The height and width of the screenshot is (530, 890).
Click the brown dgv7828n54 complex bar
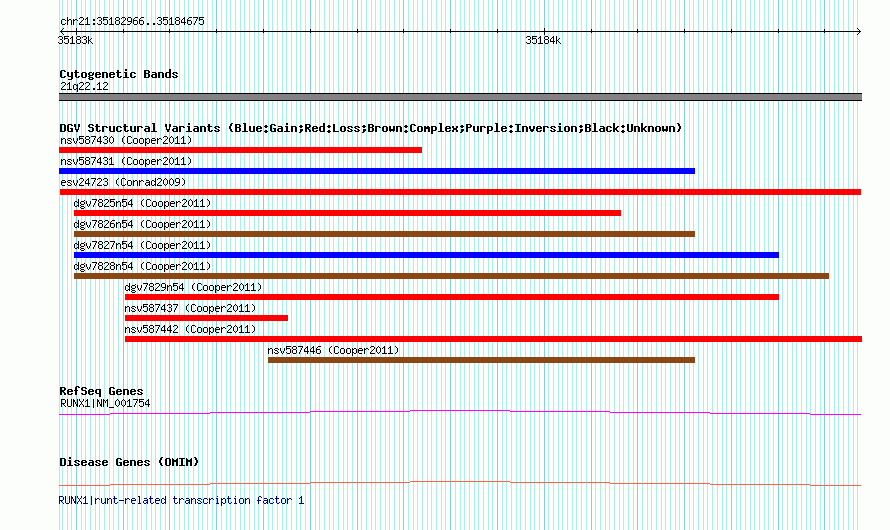(x=451, y=276)
